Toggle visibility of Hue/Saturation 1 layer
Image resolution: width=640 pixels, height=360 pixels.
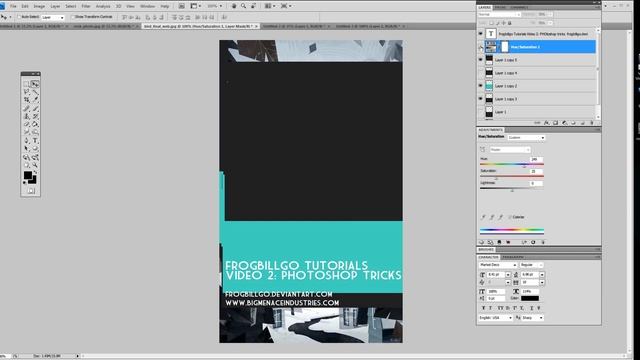(481, 47)
